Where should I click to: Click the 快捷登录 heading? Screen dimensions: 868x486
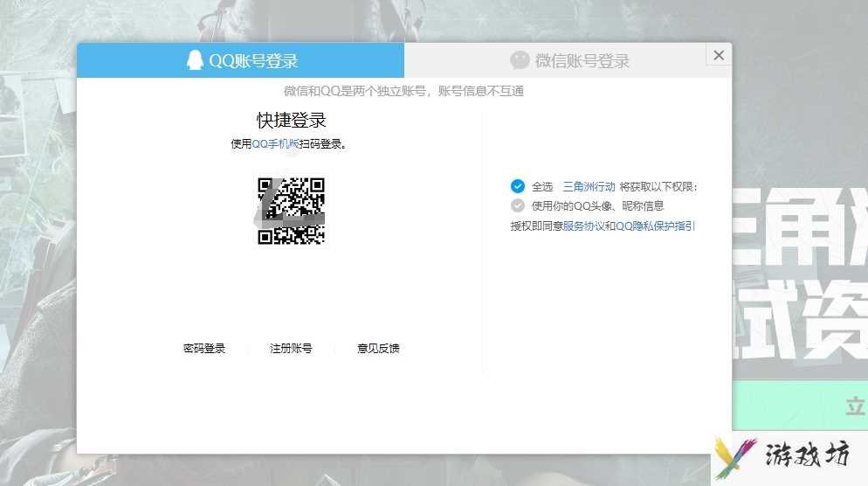[x=291, y=120]
